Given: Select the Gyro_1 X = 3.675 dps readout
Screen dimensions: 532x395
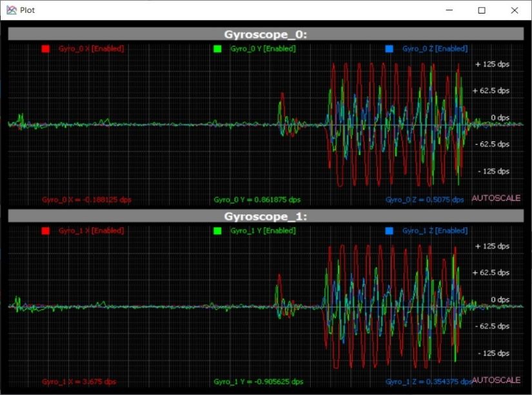Looking at the screenshot, I should click(79, 381).
